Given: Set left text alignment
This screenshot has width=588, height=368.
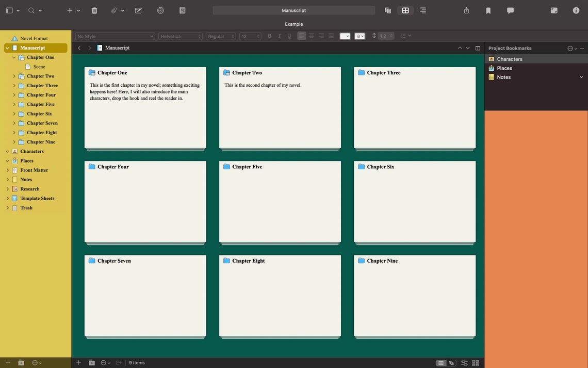Looking at the screenshot, I should [302, 36].
